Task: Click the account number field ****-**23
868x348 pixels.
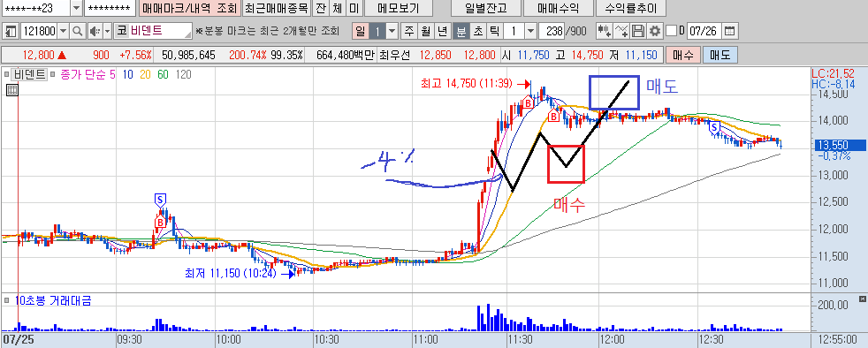Action: click(36, 8)
